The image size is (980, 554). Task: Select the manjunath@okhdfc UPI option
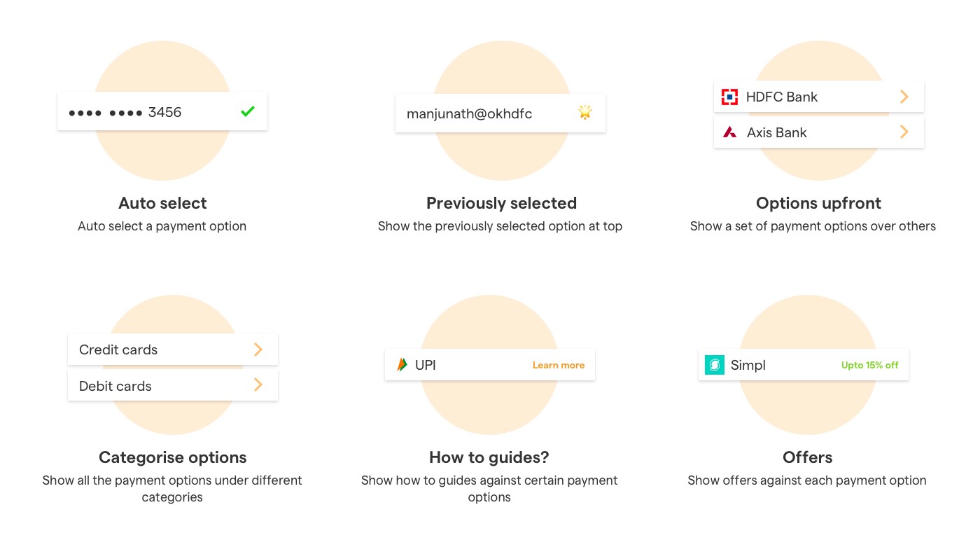tap(500, 113)
